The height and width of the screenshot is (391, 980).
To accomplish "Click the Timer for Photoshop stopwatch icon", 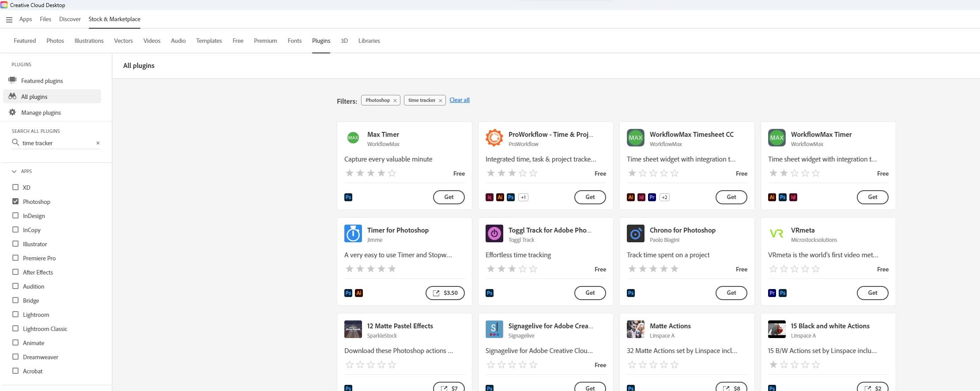I will click(x=353, y=233).
